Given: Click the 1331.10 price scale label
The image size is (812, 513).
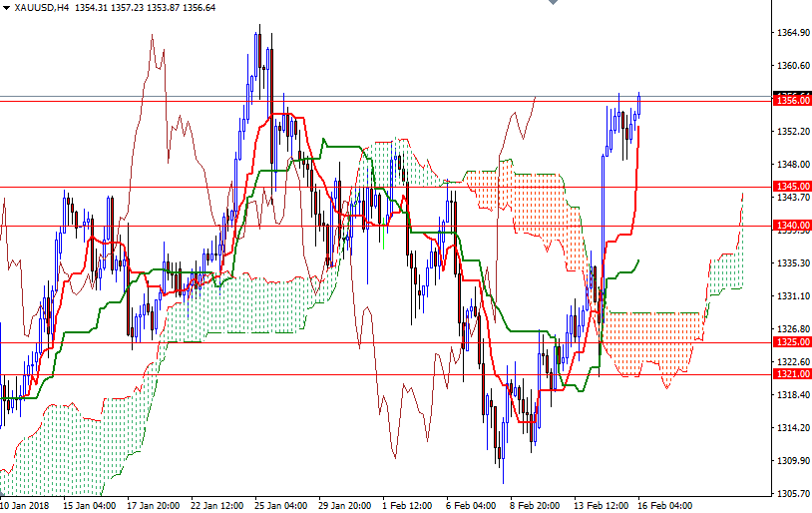Looking at the screenshot, I should [x=793, y=295].
